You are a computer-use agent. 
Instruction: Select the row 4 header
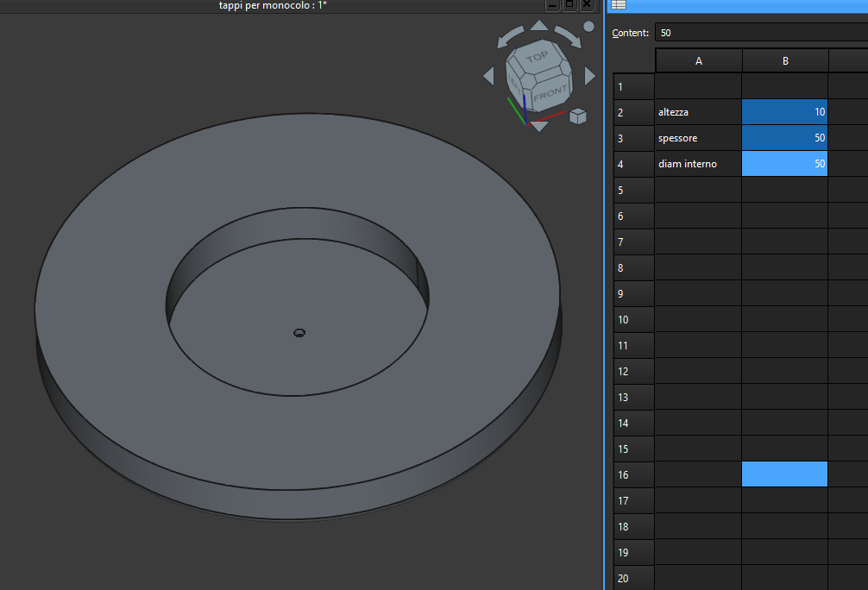[x=633, y=164]
